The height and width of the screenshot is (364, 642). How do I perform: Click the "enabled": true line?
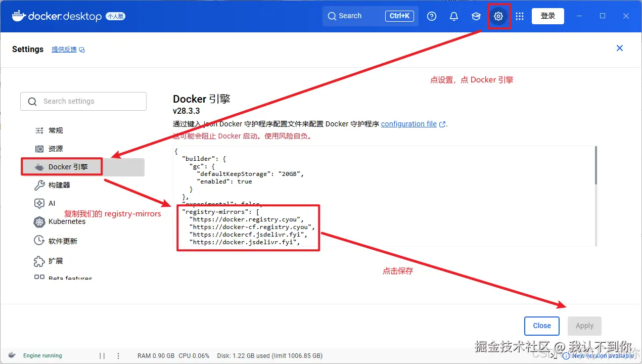[x=224, y=181]
